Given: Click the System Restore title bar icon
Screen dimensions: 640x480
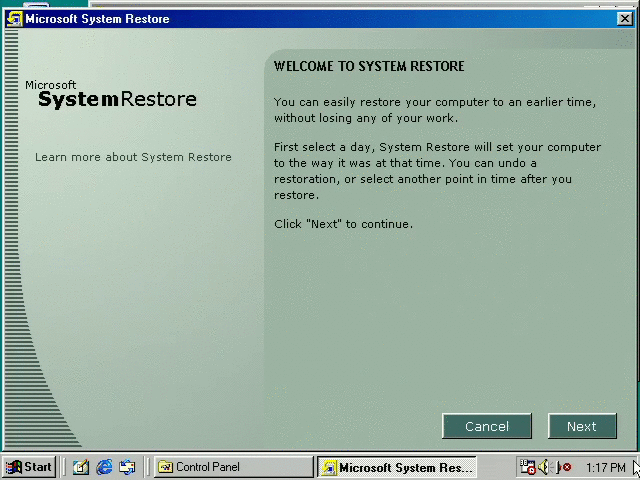Looking at the screenshot, I should pyautogui.click(x=14, y=19).
